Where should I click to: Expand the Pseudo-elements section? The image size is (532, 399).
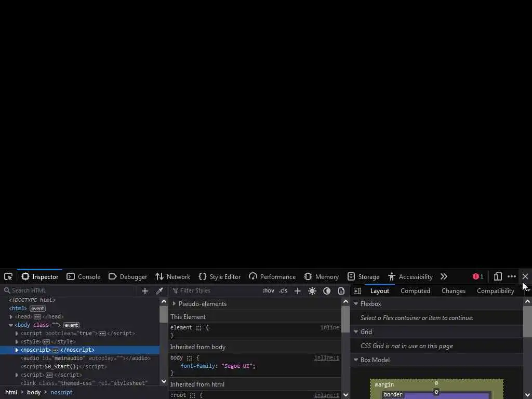point(174,303)
